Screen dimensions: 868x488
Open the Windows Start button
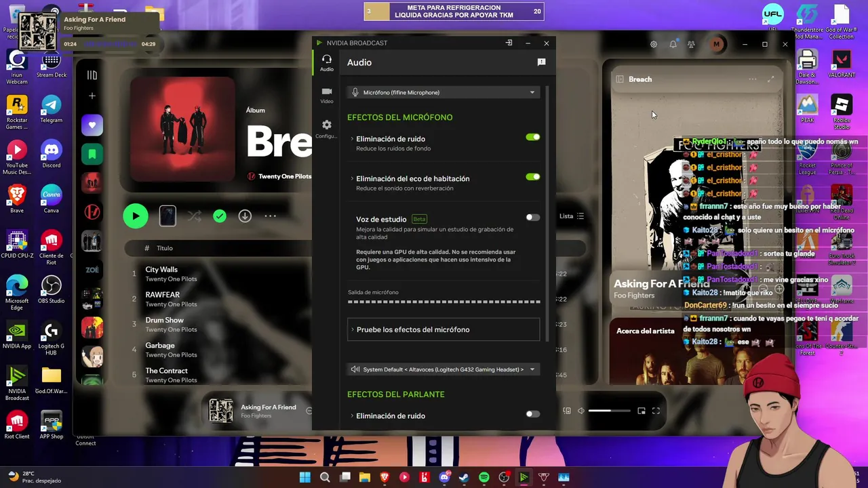point(305,477)
